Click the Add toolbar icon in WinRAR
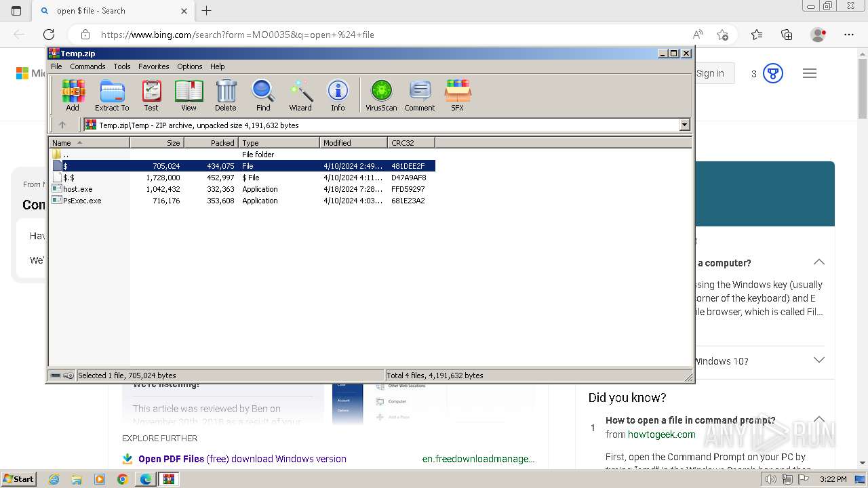 point(73,95)
